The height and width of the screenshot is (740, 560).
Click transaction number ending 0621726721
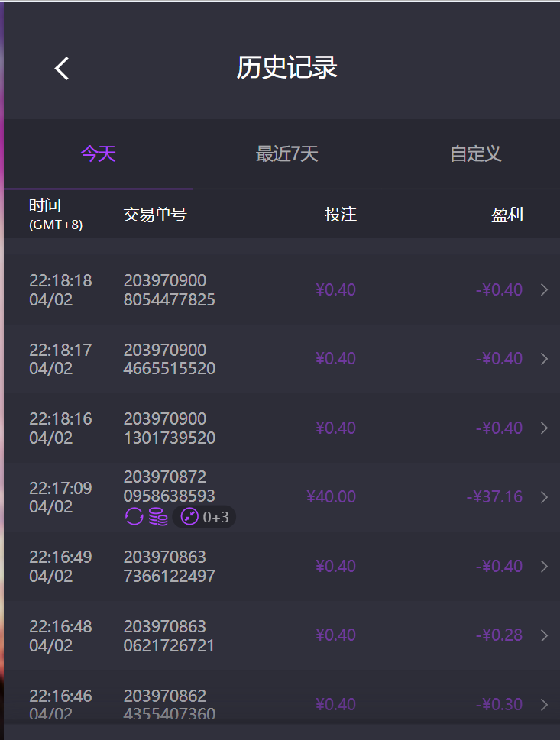tap(169, 636)
